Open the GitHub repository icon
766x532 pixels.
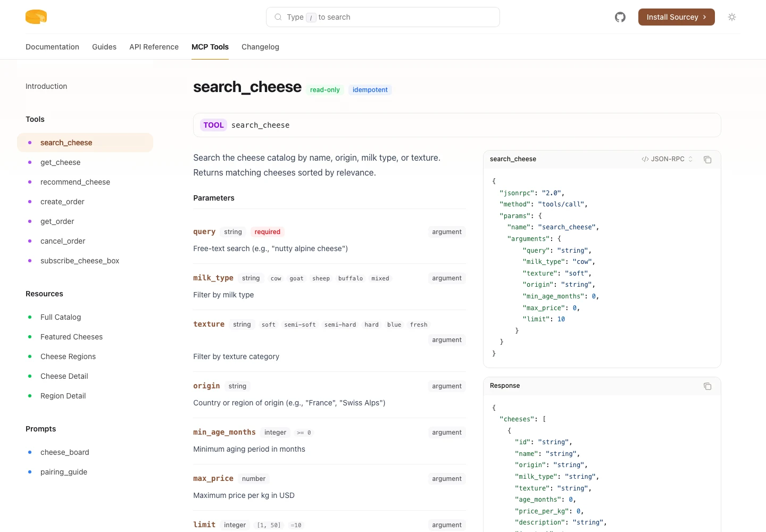point(620,17)
